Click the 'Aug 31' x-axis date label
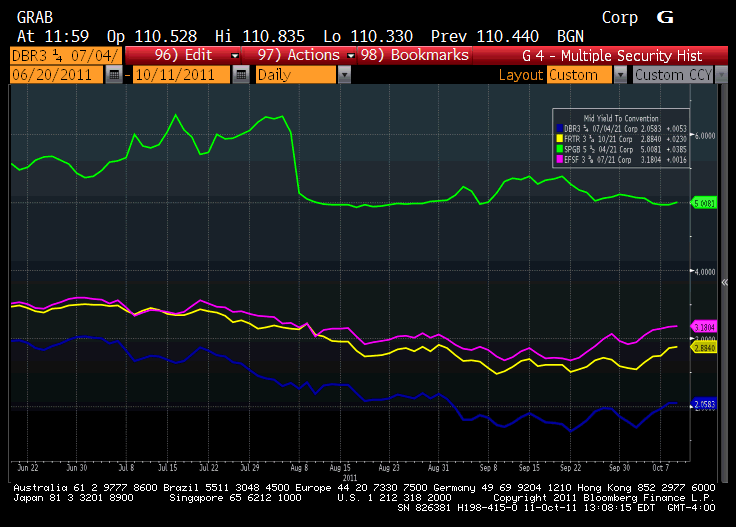 coord(439,467)
